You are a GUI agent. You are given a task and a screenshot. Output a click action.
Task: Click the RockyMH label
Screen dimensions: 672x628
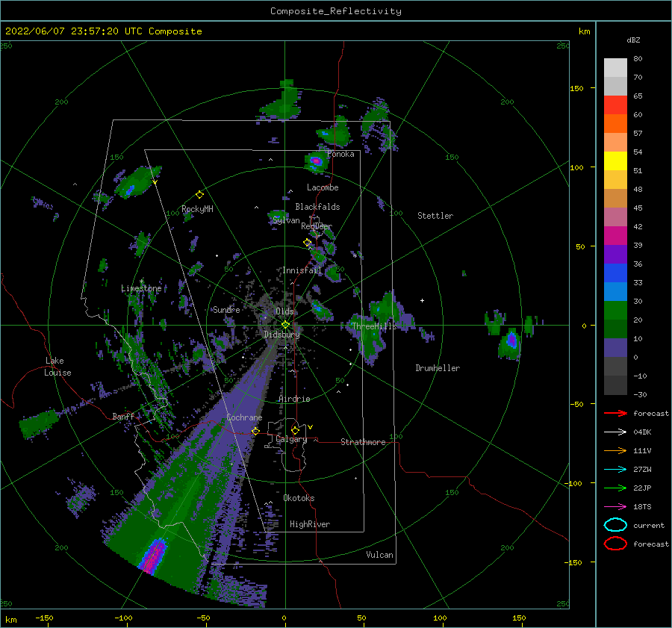(x=197, y=209)
